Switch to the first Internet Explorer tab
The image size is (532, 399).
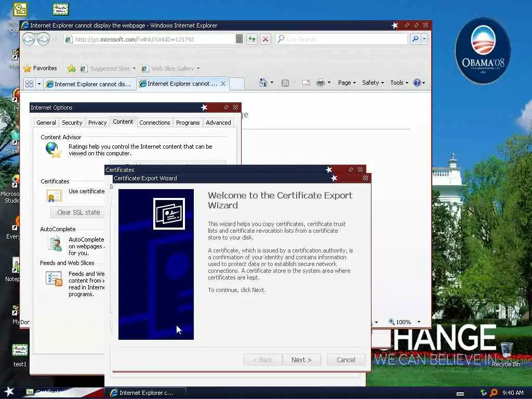coord(89,84)
